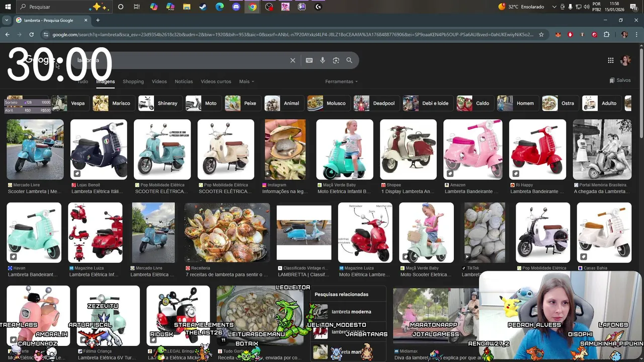Open the Google apps grid

[x=610, y=60]
